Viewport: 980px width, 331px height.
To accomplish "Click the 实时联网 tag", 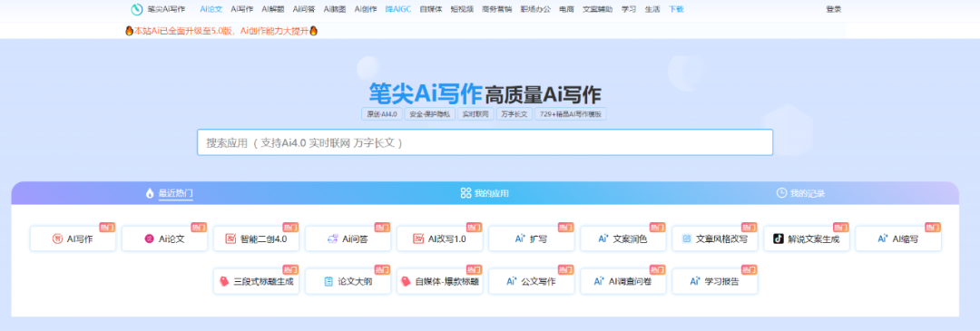I will [x=475, y=115].
